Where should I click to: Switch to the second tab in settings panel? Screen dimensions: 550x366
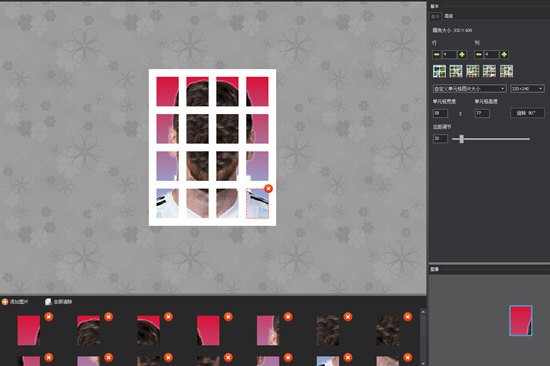click(x=448, y=16)
